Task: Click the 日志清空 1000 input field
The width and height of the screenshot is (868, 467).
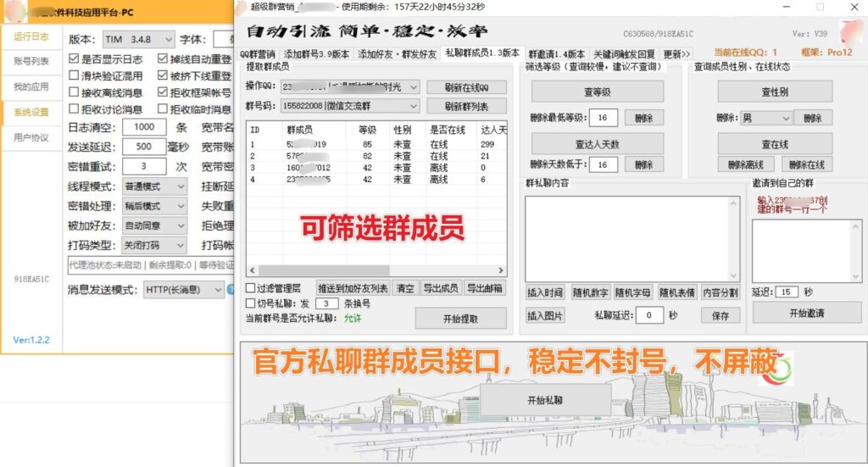Action: click(144, 127)
